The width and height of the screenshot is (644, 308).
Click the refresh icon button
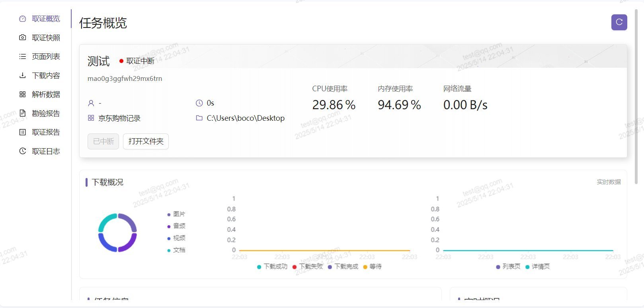click(x=619, y=22)
